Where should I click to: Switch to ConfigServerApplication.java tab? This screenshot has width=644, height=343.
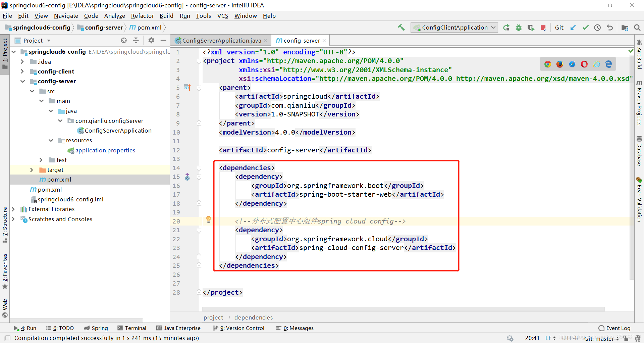(x=221, y=41)
